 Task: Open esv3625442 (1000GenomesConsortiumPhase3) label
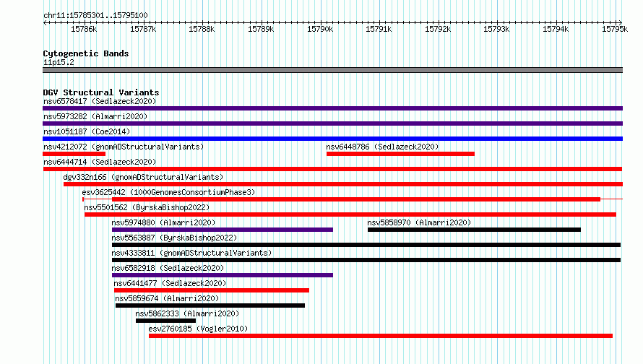[x=168, y=192]
